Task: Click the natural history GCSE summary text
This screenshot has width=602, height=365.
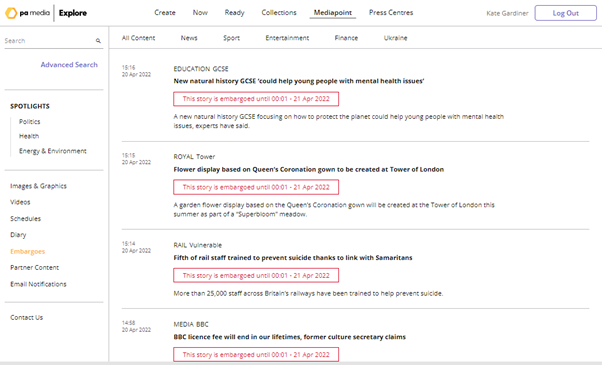Action: click(x=339, y=121)
